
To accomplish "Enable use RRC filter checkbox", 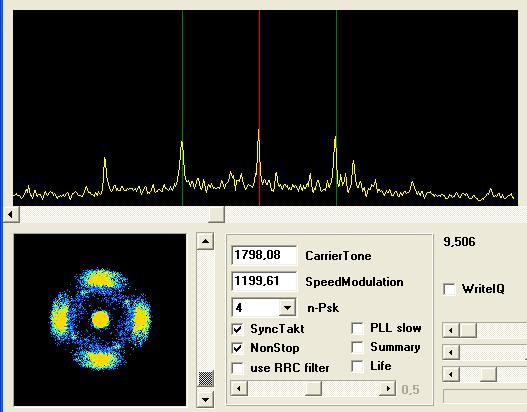I will pyautogui.click(x=238, y=368).
